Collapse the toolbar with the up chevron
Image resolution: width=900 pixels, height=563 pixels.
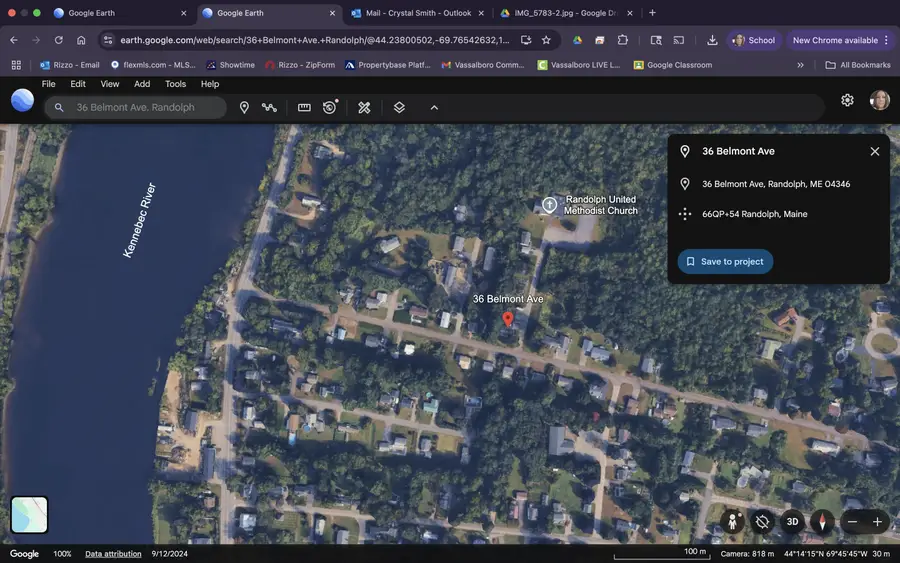coord(435,107)
